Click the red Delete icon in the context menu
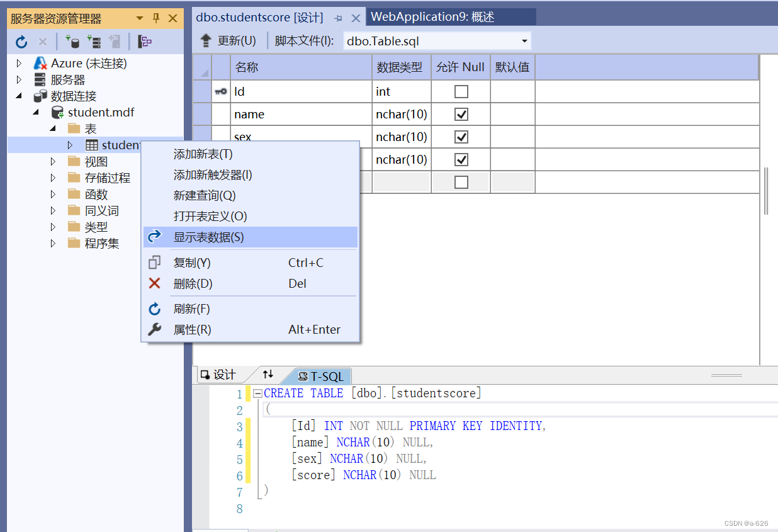Image resolution: width=778 pixels, height=532 pixels. pos(155,283)
